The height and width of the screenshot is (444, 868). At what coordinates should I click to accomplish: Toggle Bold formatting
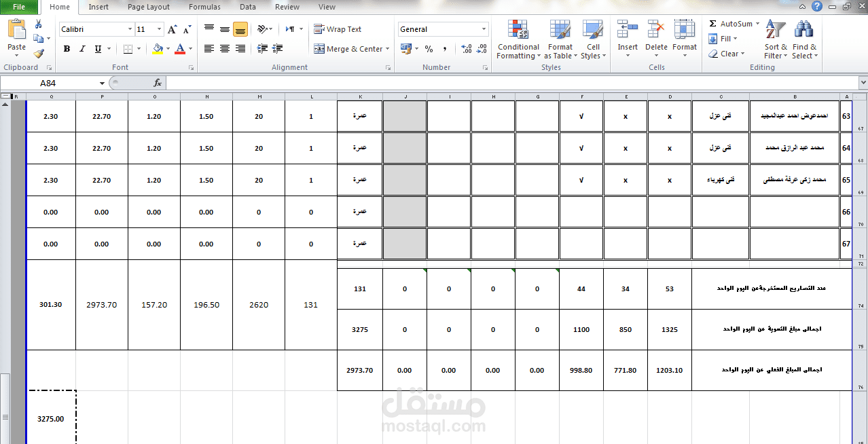pos(67,49)
